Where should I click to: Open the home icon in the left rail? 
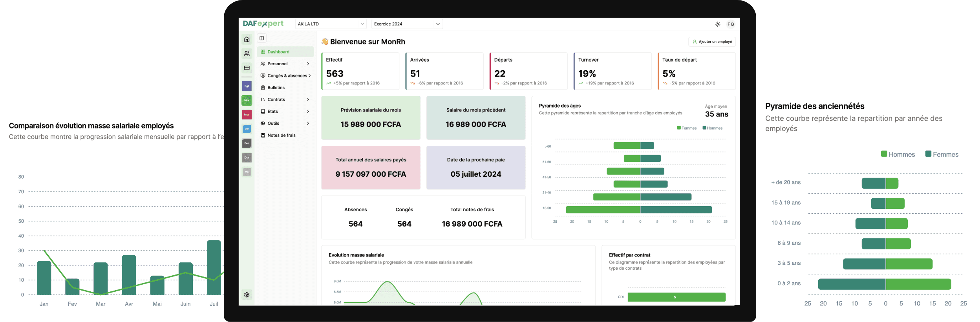[x=247, y=39]
